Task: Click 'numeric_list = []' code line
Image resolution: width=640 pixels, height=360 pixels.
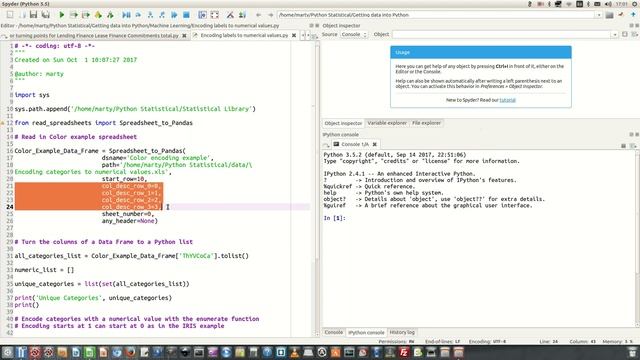Action: pos(44,270)
